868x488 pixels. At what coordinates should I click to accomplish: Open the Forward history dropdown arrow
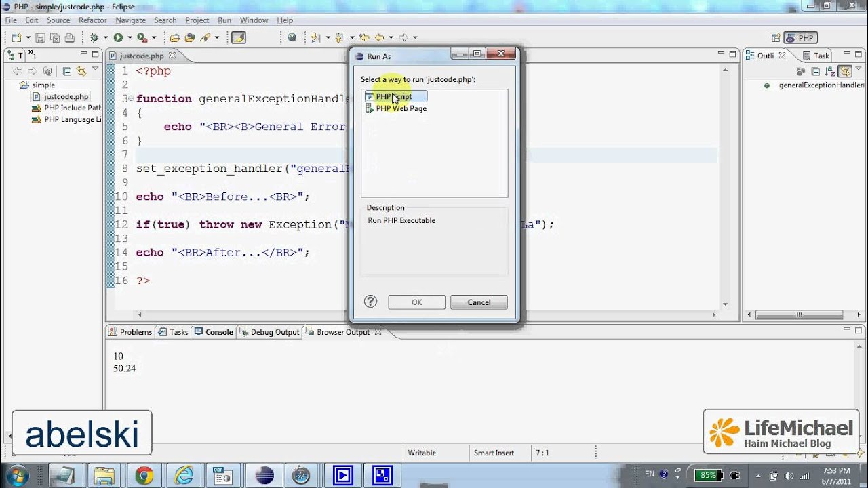(x=415, y=38)
